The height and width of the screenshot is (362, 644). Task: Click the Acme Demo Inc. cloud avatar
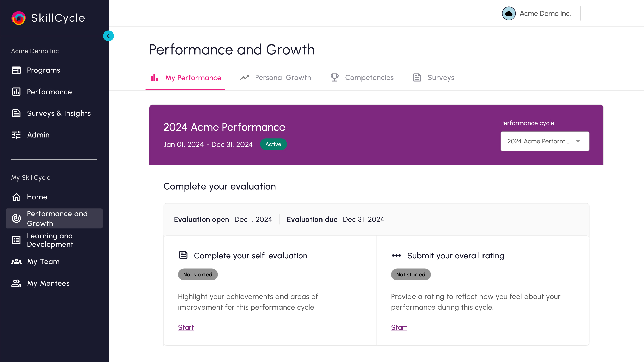pyautogui.click(x=509, y=14)
